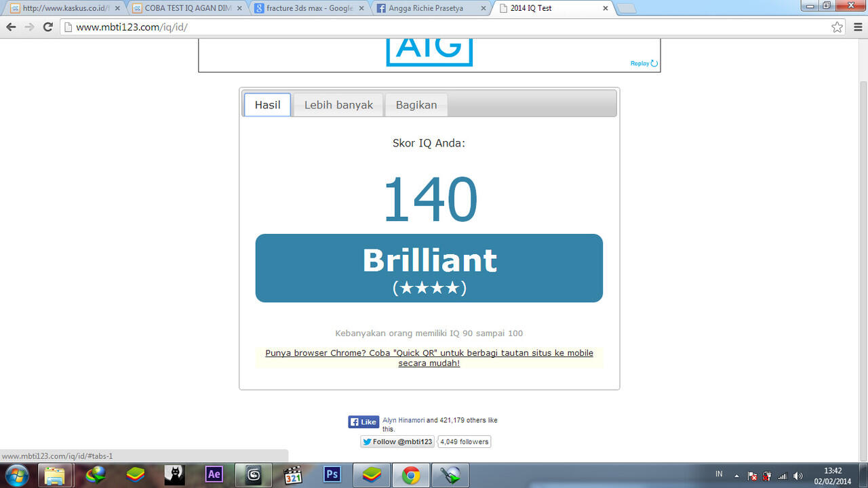Switch to the Angga Richie Prasetya Facebook tab

(x=431, y=9)
